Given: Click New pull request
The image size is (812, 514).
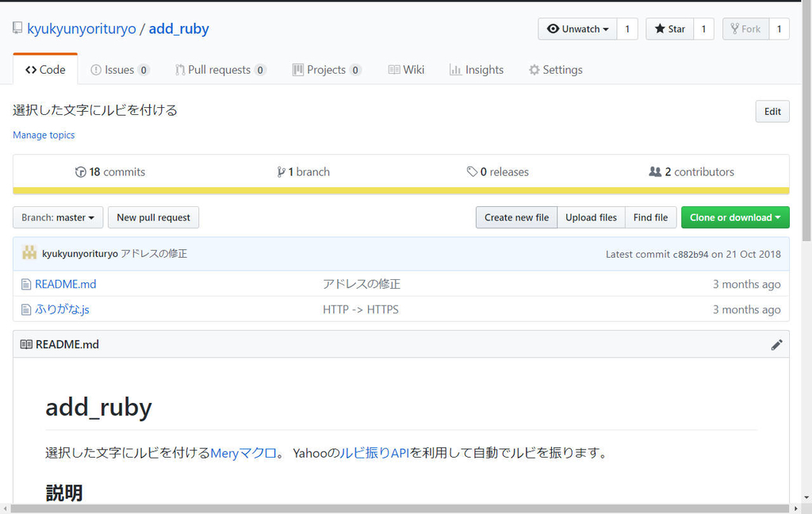Looking at the screenshot, I should point(153,217).
